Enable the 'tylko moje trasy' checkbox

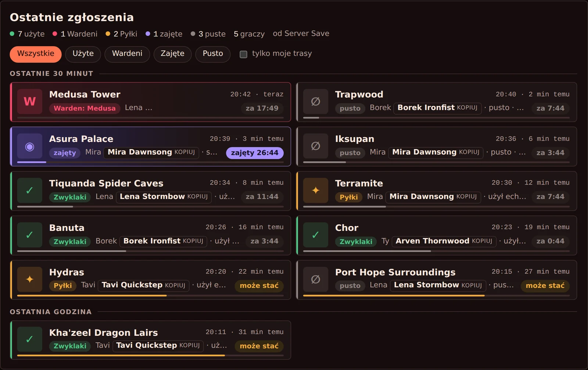[x=243, y=54]
